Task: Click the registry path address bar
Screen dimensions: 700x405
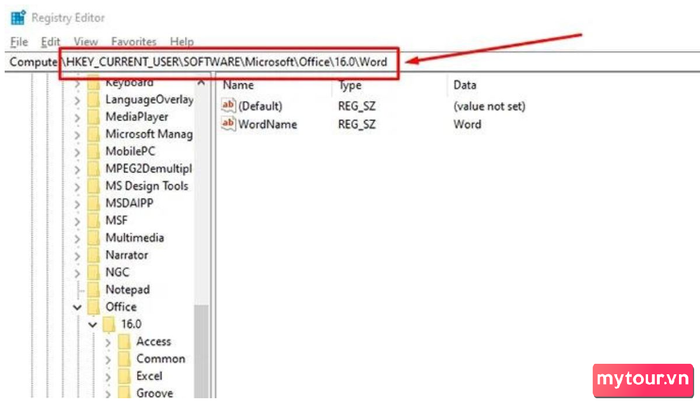Action: (x=353, y=62)
